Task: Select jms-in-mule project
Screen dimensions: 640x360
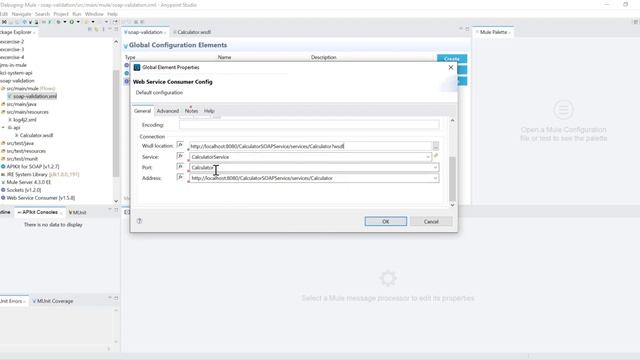Action: [13, 65]
